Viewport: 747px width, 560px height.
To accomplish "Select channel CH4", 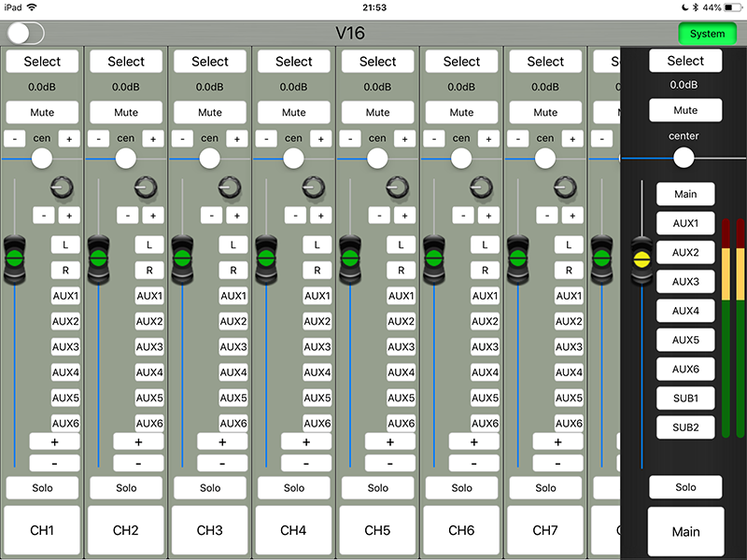I will [x=293, y=62].
